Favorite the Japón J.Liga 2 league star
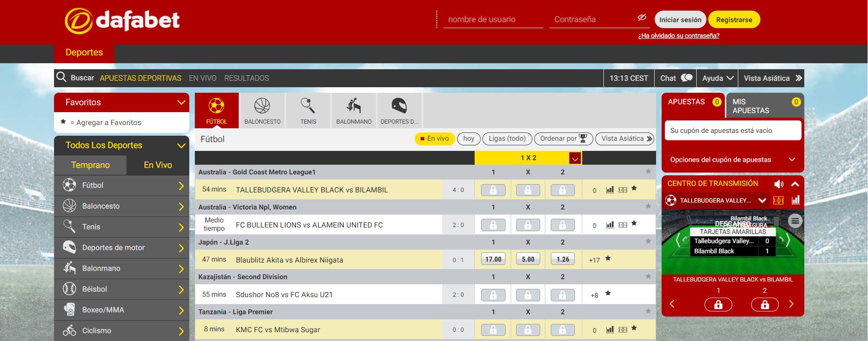 [x=648, y=241]
